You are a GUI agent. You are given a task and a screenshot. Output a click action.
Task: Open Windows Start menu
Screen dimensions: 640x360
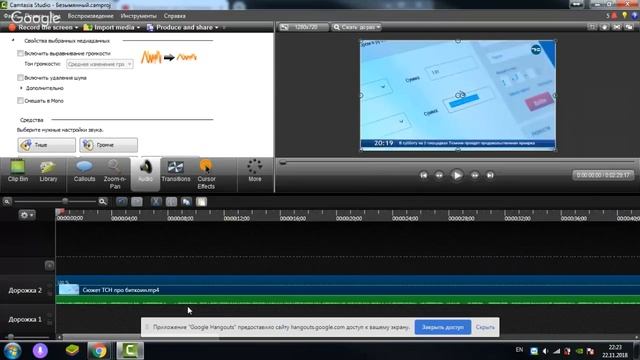coord(13,351)
